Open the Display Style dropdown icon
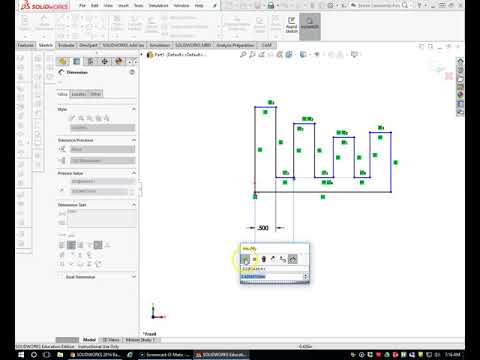Viewport: 480px width, 360px height. click(x=303, y=54)
